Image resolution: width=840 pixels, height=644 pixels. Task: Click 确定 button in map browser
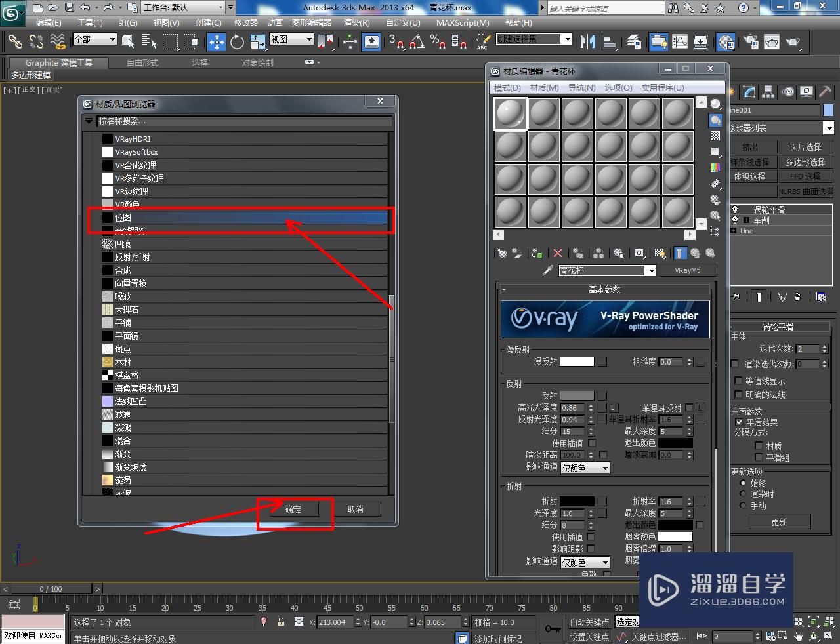tap(293, 509)
